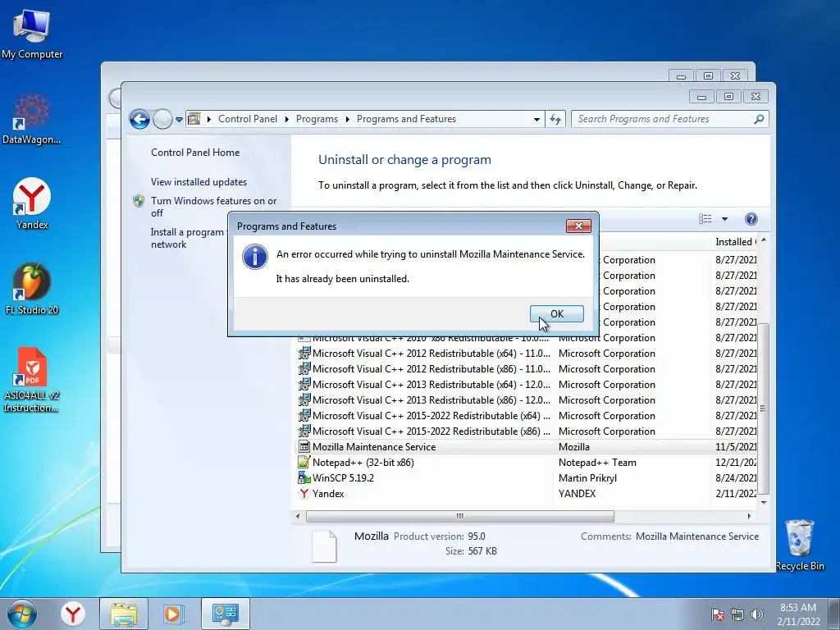Click the search magnifier icon
The height and width of the screenshot is (630, 840).
pyautogui.click(x=759, y=119)
